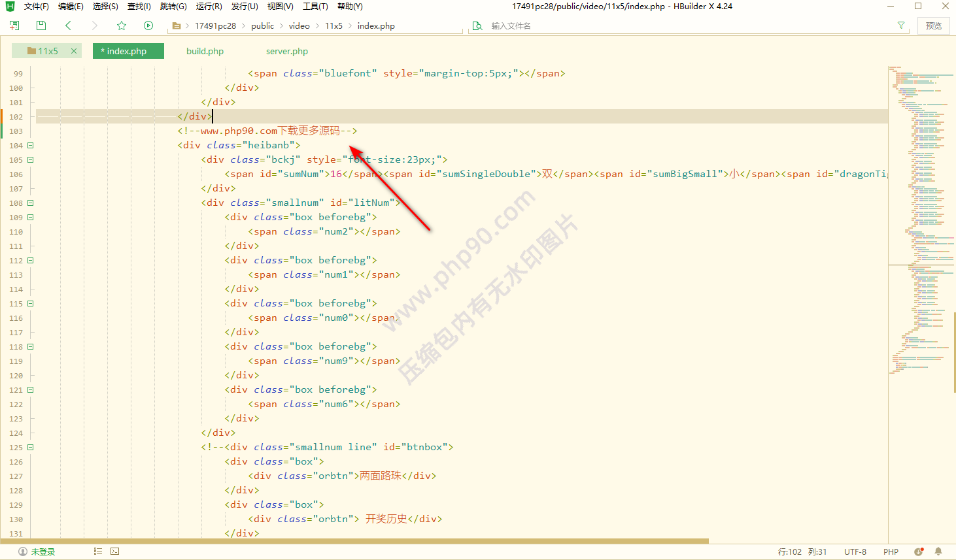Collapse the fold marker at line 108
This screenshot has width=956, height=560.
[30, 203]
